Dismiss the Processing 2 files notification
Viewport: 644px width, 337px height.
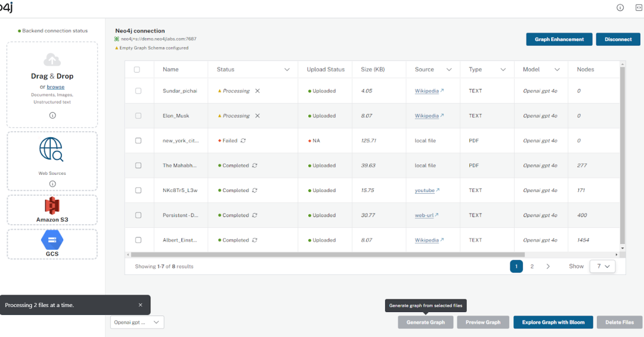click(141, 305)
